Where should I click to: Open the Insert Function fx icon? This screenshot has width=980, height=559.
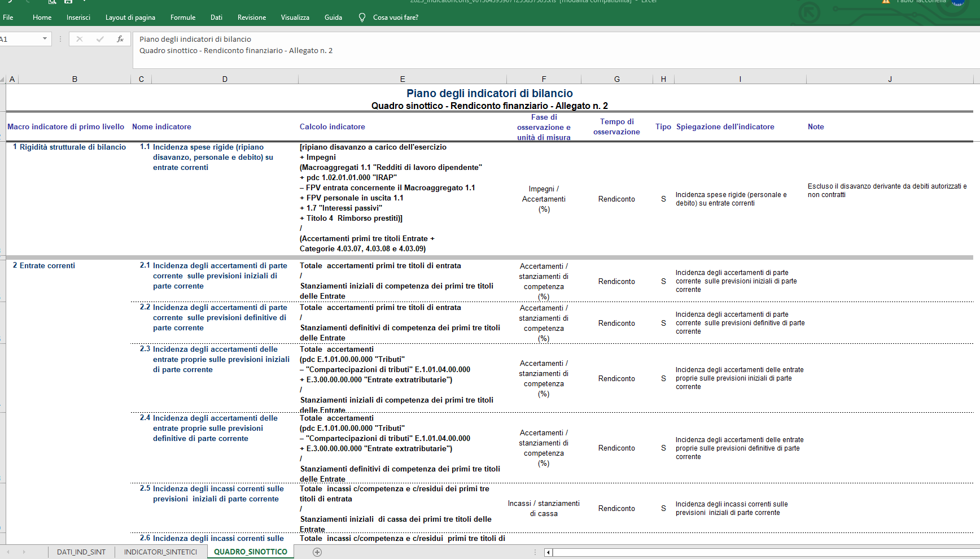(x=120, y=39)
